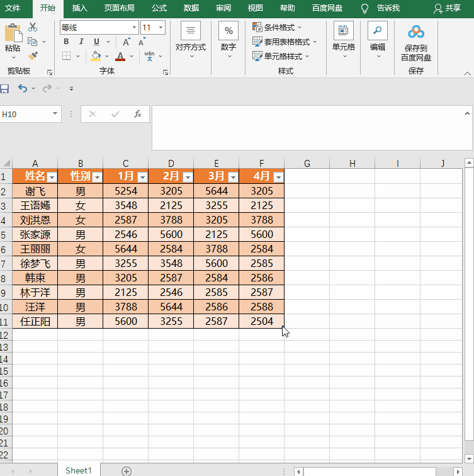
Task: Select the Format Painter brush icon
Action: (x=33, y=56)
